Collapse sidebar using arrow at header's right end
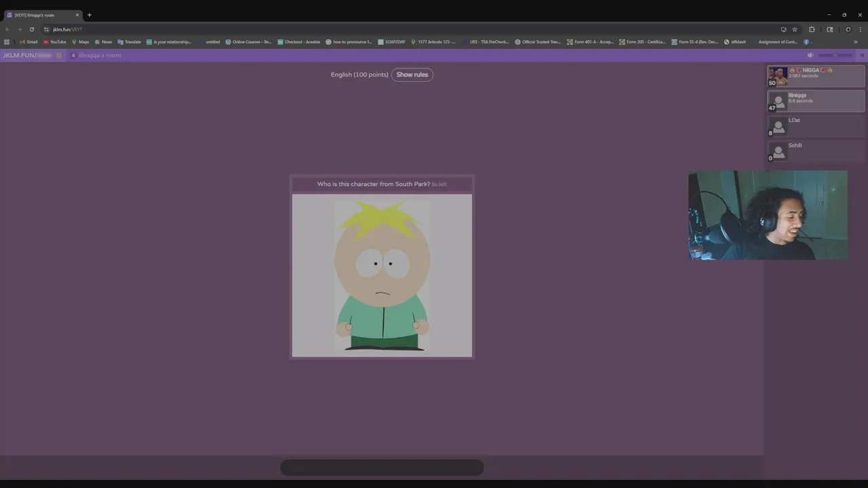The width and height of the screenshot is (868, 488). click(x=862, y=55)
